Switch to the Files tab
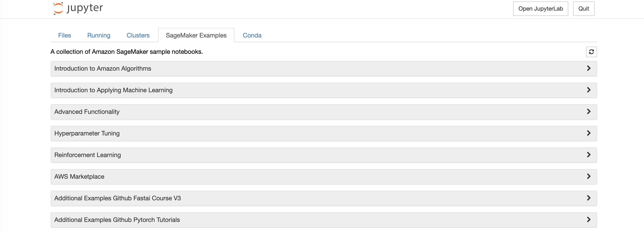Screen dimensions: 644x232 point(64,35)
